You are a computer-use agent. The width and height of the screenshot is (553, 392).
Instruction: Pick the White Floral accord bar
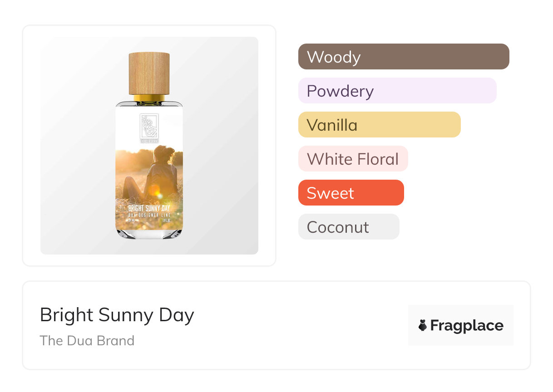pos(353,159)
